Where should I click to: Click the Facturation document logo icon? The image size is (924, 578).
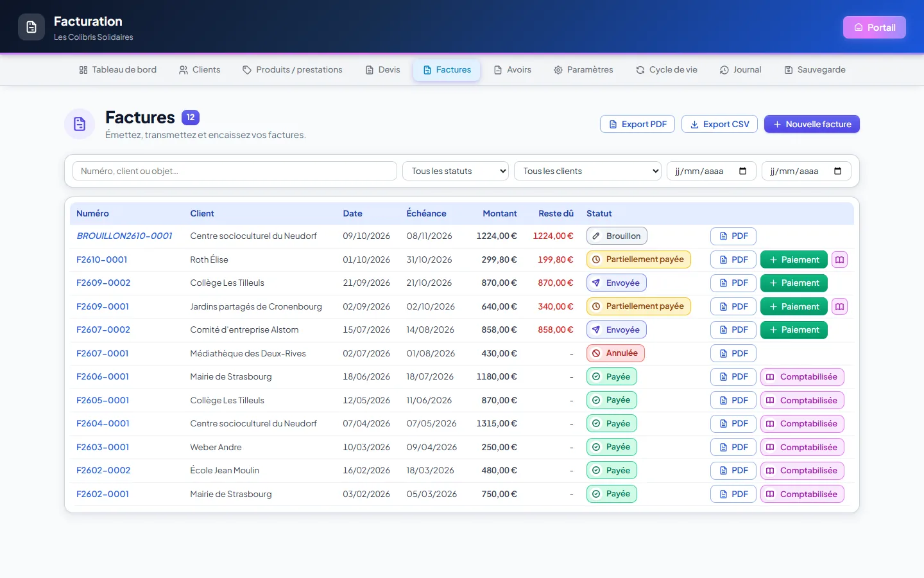tap(31, 27)
